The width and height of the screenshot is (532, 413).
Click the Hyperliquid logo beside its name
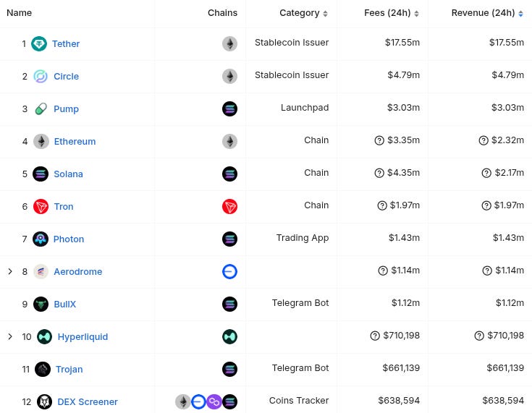(x=44, y=337)
